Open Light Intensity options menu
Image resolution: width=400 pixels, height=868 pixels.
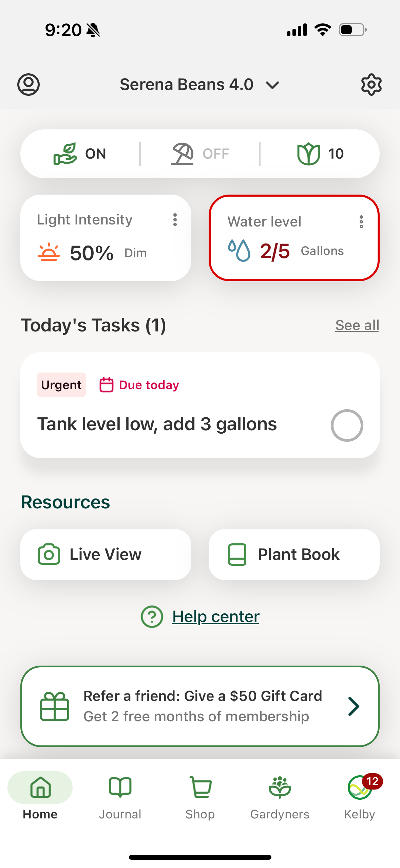[x=175, y=220]
